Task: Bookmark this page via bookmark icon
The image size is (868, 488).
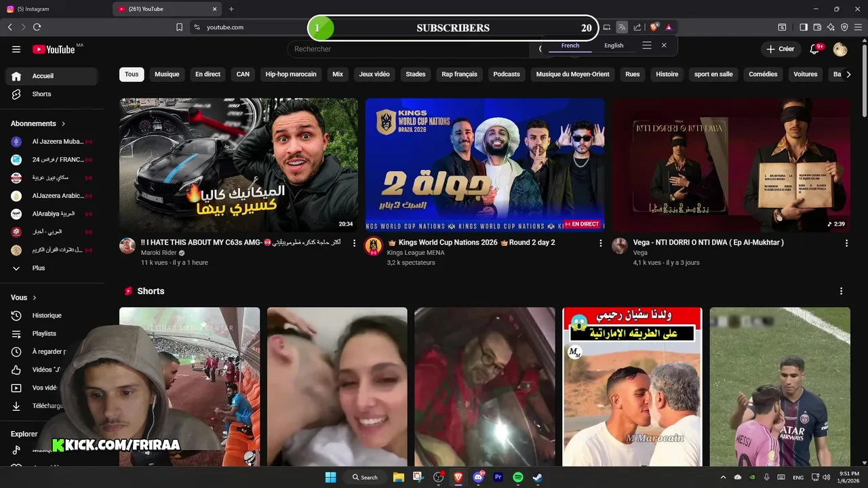Action: point(179,27)
